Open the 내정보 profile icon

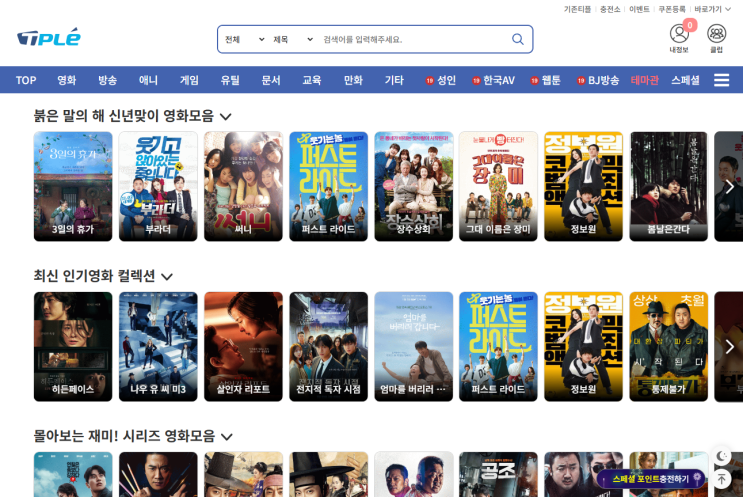[x=679, y=38]
